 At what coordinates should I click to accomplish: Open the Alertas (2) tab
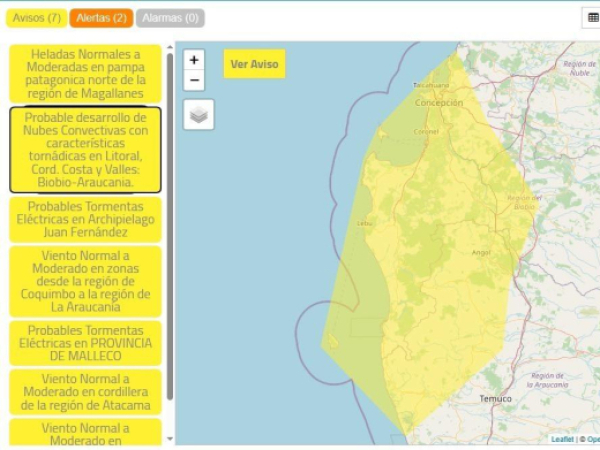pos(100,18)
